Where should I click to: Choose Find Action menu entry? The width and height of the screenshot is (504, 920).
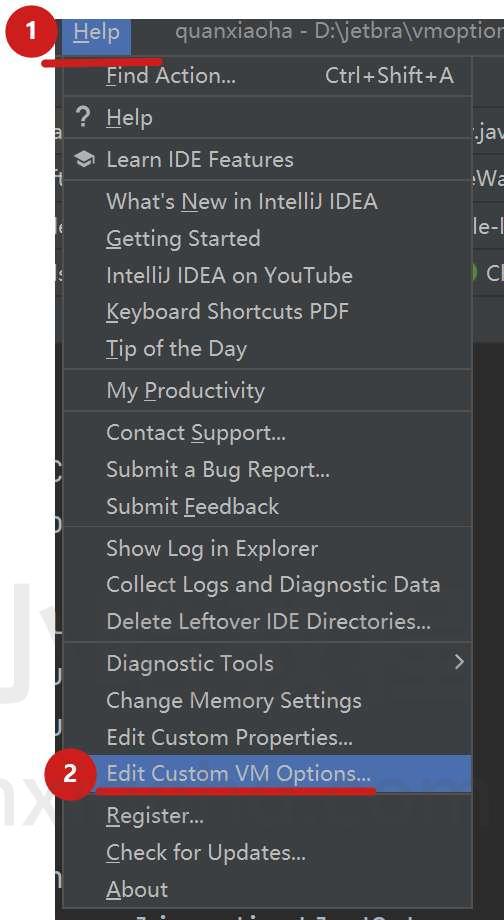tap(267, 76)
